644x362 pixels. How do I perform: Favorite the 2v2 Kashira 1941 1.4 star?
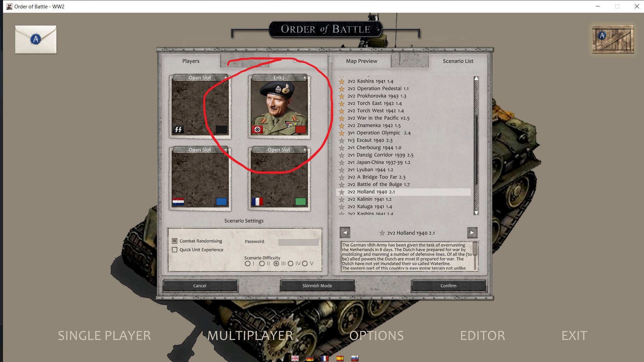(x=341, y=81)
